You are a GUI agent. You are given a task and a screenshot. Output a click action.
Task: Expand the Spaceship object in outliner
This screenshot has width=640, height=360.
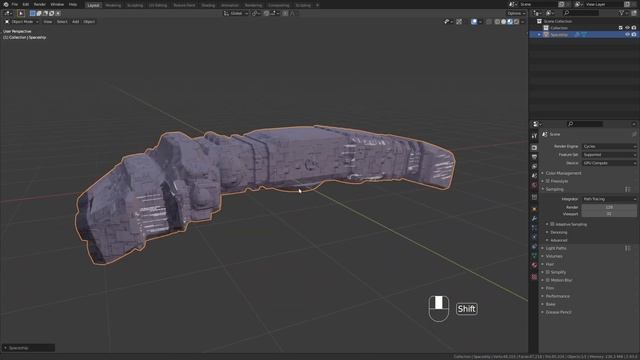click(539, 35)
